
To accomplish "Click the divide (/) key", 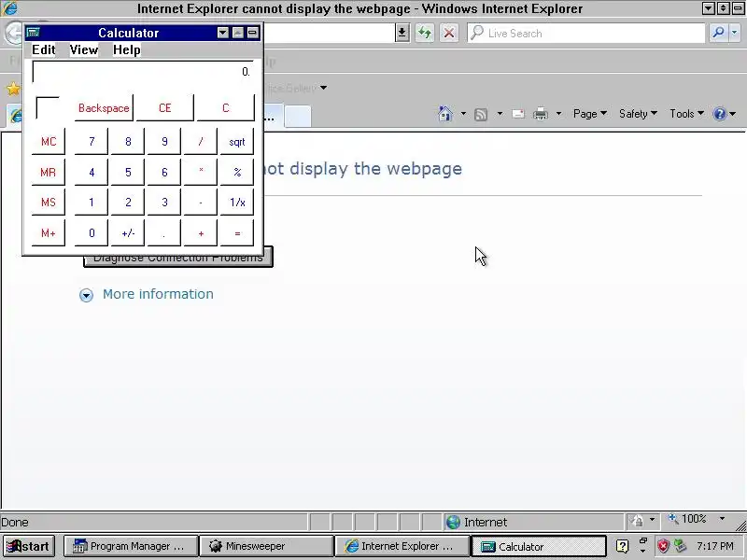I will coord(201,142).
